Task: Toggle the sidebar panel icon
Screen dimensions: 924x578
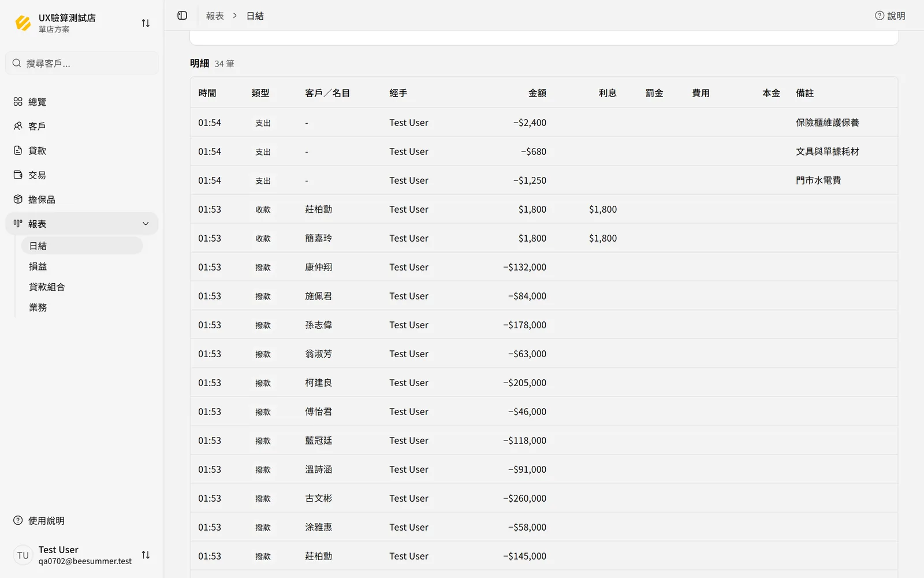Action: pos(182,16)
